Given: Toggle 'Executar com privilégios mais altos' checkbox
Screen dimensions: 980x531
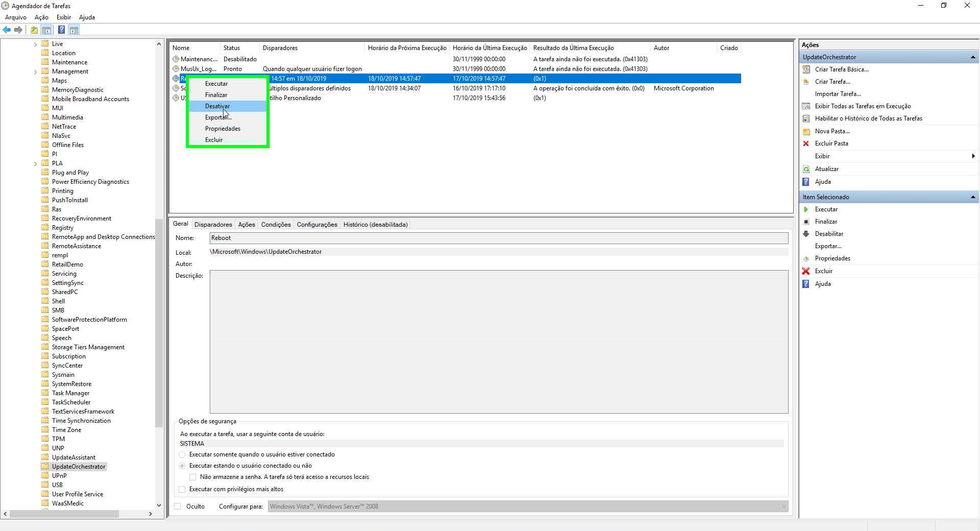Looking at the screenshot, I should (x=182, y=489).
